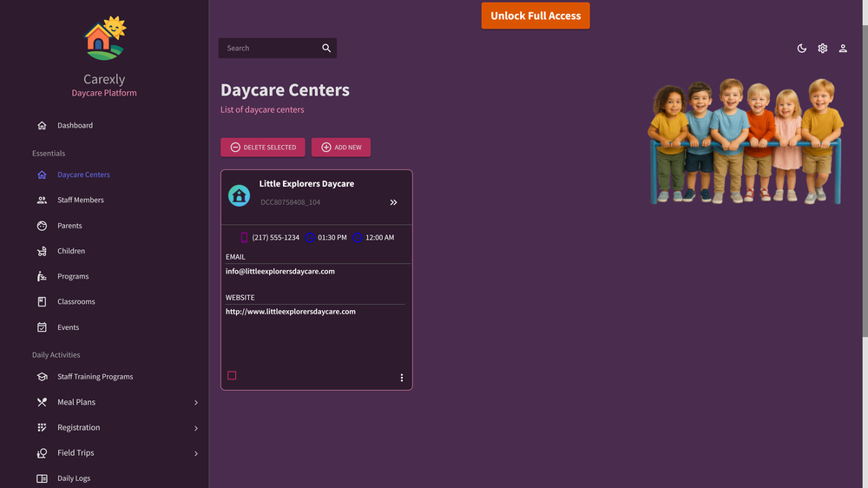Click the (217) 555-1234 phone number
The height and width of the screenshot is (488, 868).
(276, 238)
